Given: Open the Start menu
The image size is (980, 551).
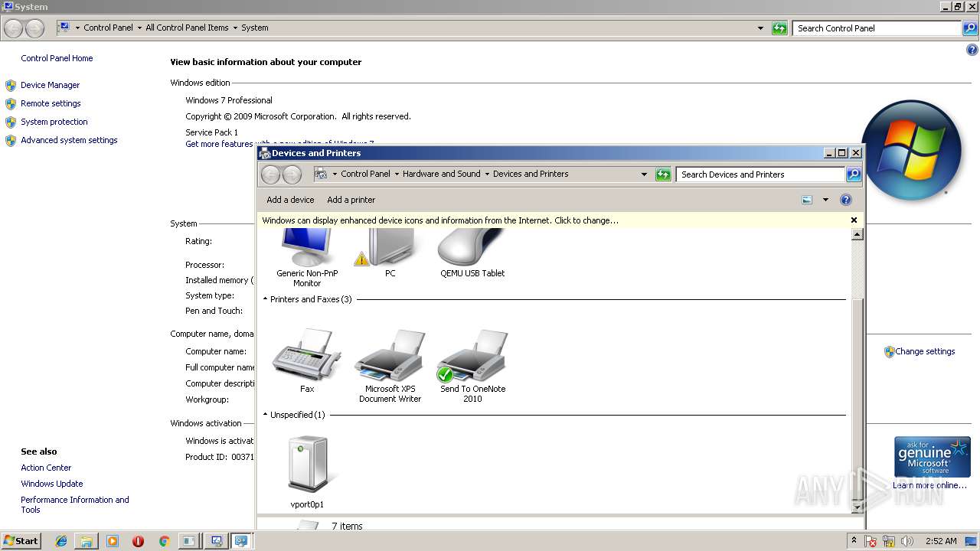Looking at the screenshot, I should 21,541.
